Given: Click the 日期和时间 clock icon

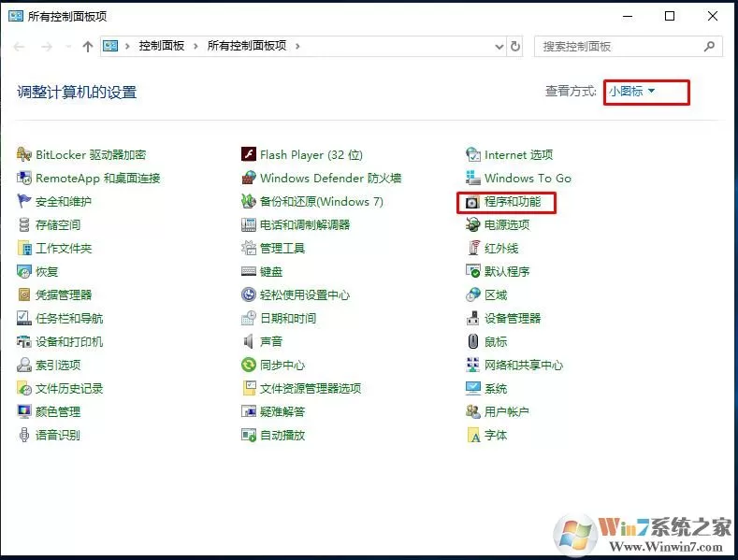Looking at the screenshot, I should (x=249, y=318).
